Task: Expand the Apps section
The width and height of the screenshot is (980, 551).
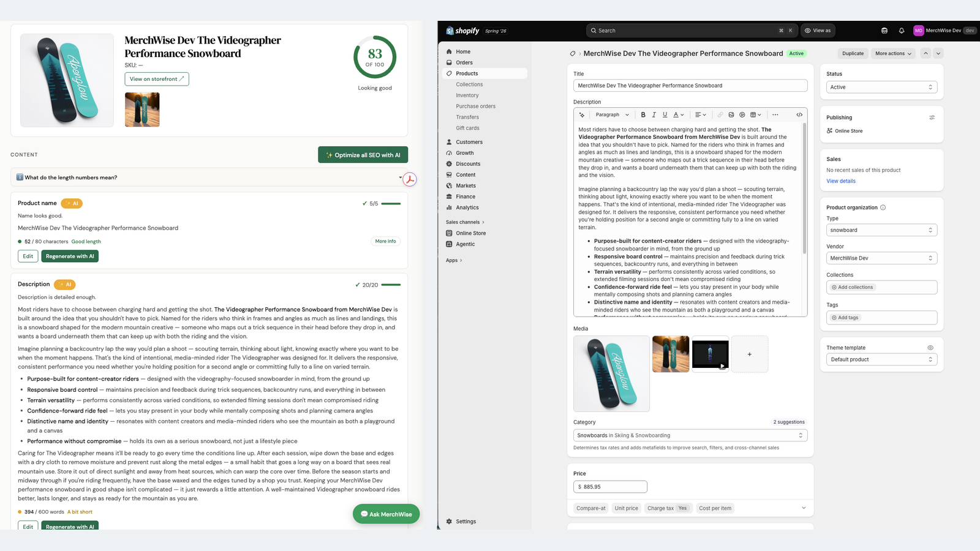Action: pos(454,261)
